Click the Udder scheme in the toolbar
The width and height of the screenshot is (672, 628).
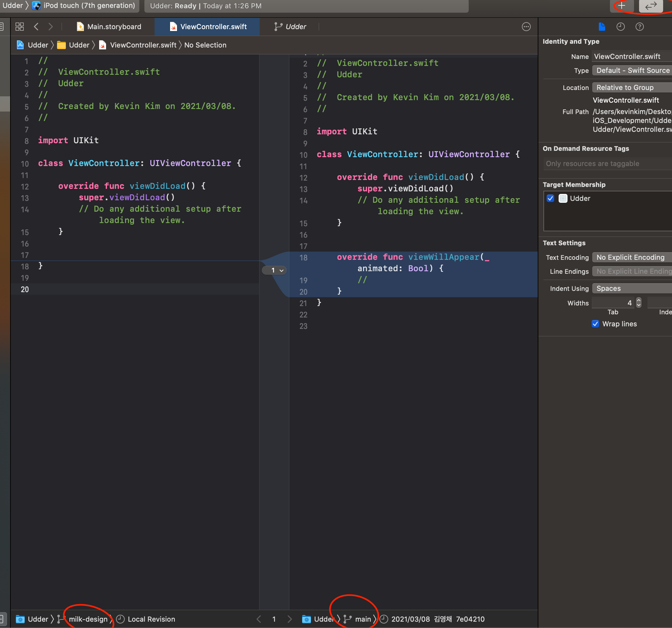coord(13,6)
